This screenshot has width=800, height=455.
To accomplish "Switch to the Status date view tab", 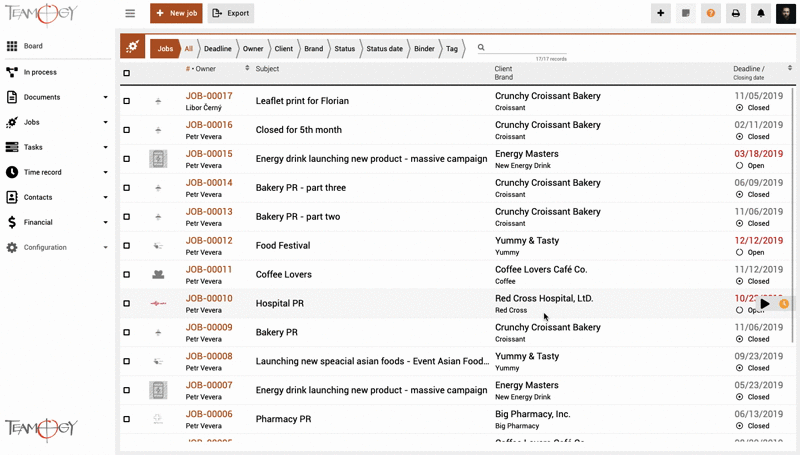I will pyautogui.click(x=385, y=49).
